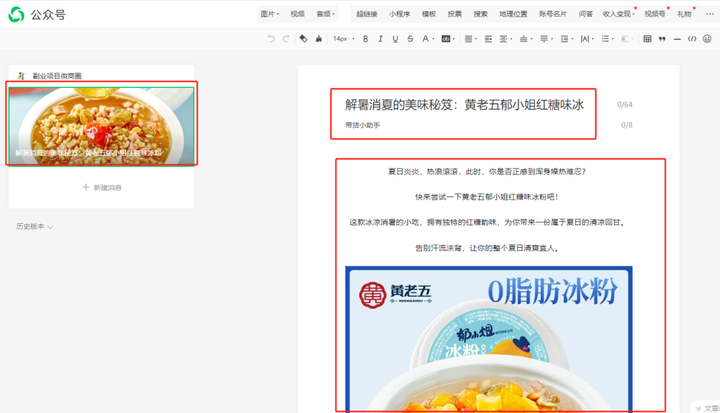Click the 搜索 insert option

tap(481, 14)
